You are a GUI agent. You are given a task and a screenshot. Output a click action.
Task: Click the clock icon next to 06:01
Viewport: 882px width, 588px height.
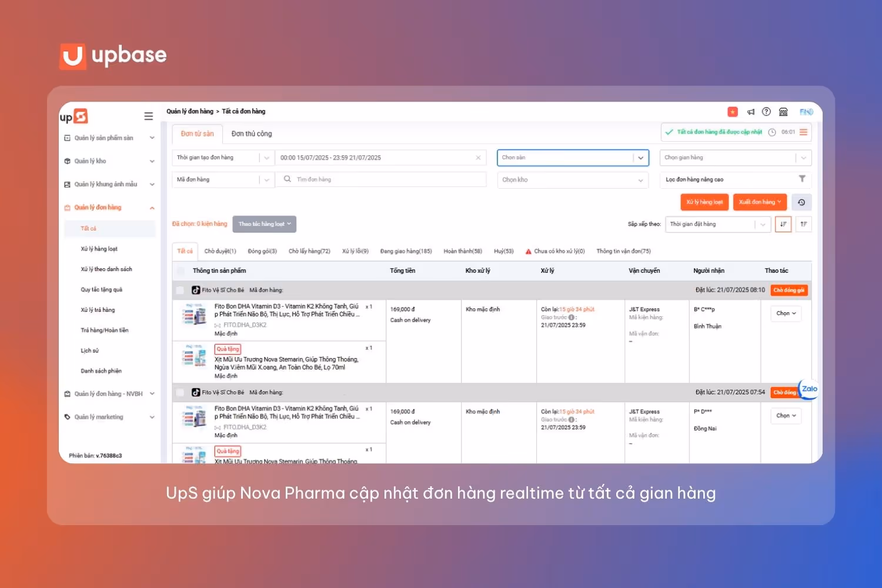[772, 132]
